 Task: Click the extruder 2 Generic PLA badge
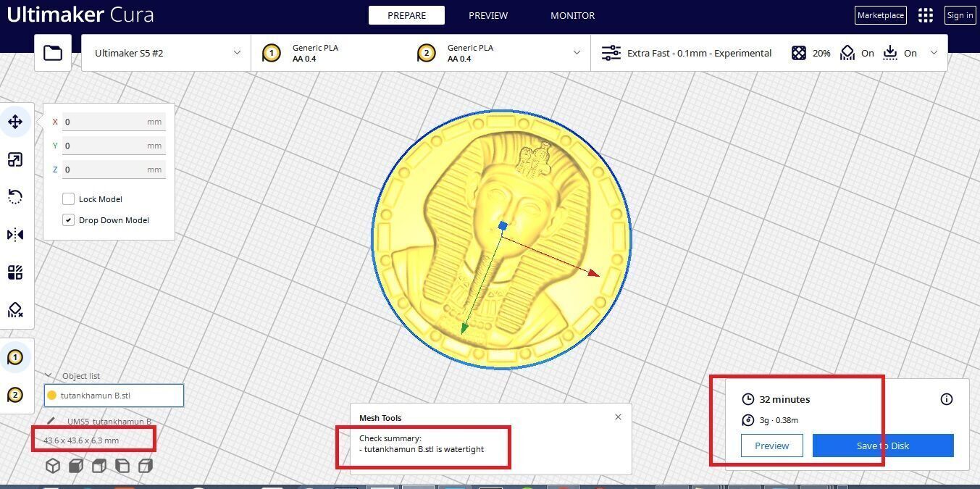pos(427,53)
